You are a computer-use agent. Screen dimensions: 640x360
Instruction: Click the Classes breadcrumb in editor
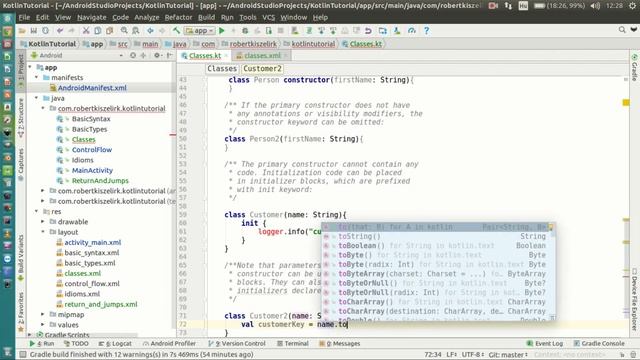point(222,69)
